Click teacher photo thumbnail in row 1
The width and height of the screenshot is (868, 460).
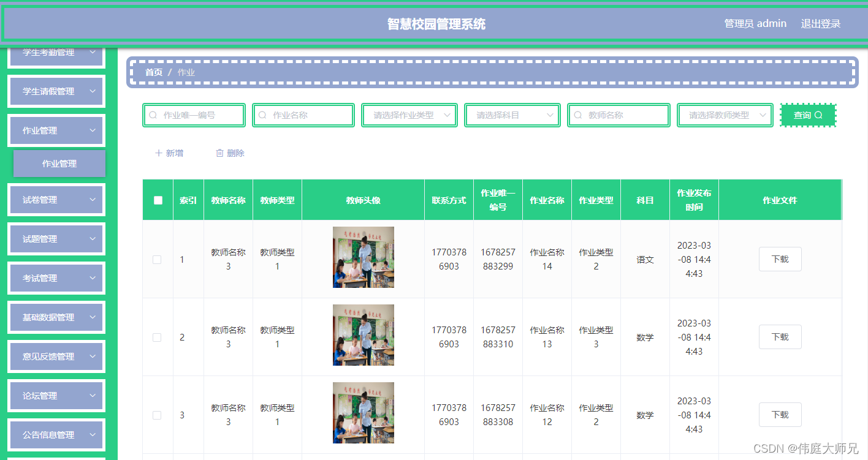click(364, 257)
